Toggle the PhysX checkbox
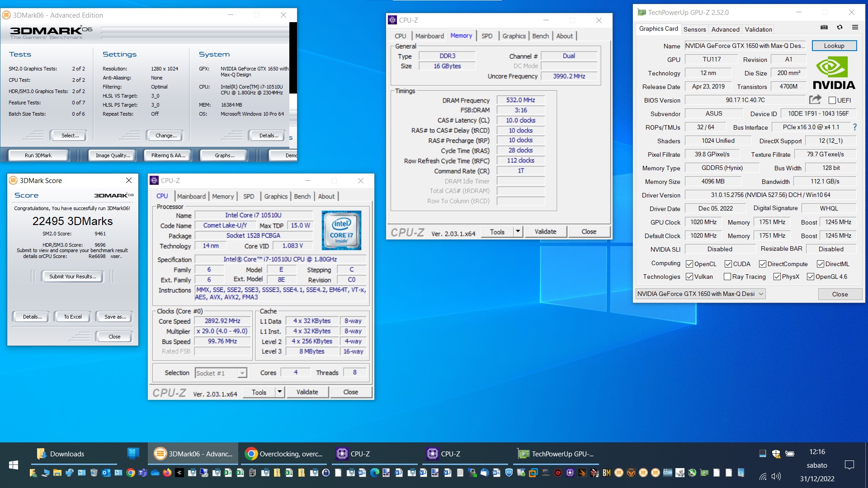This screenshot has width=868, height=488. (777, 277)
